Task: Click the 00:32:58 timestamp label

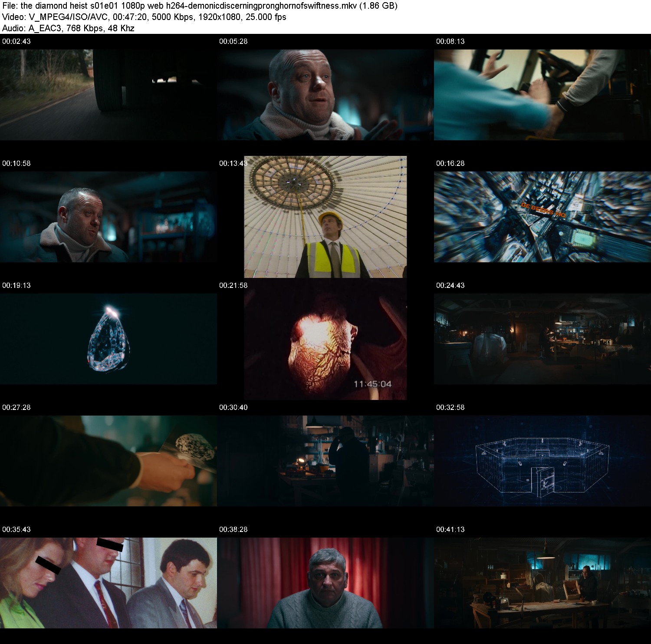Action: click(450, 407)
